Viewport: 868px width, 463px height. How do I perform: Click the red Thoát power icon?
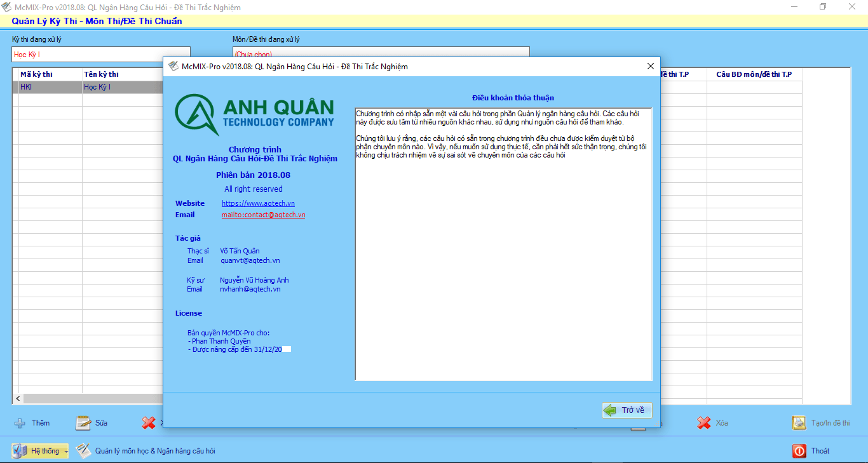click(799, 451)
